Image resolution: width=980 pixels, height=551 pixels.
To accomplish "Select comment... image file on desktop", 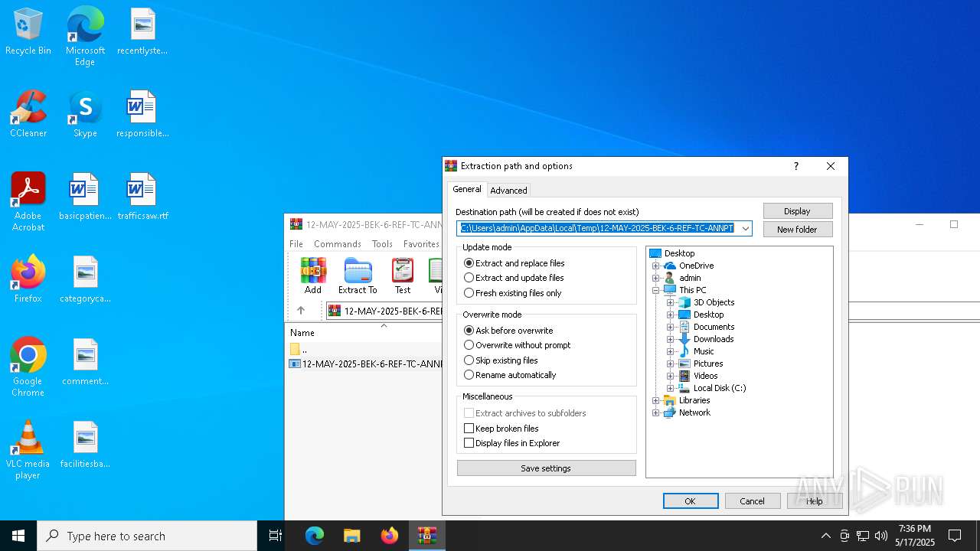I will click(x=85, y=362).
